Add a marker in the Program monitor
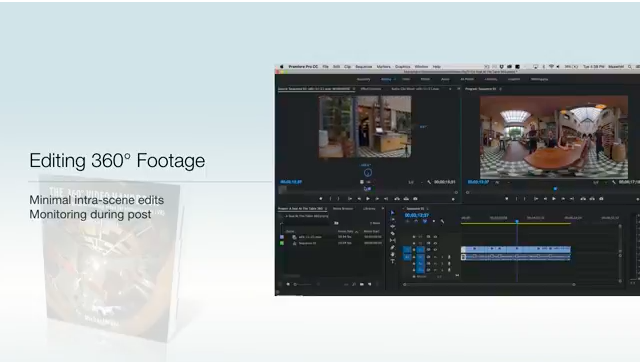The width and height of the screenshot is (640, 364). (x=507, y=199)
